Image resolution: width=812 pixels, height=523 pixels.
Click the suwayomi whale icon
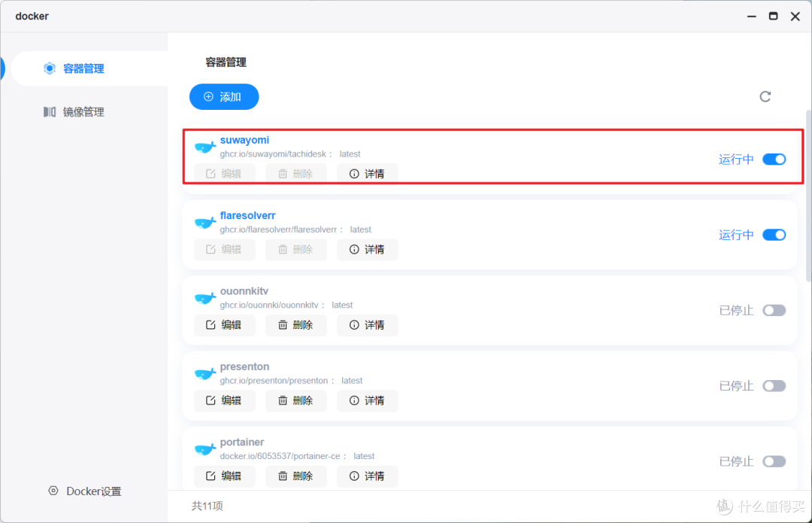click(205, 147)
